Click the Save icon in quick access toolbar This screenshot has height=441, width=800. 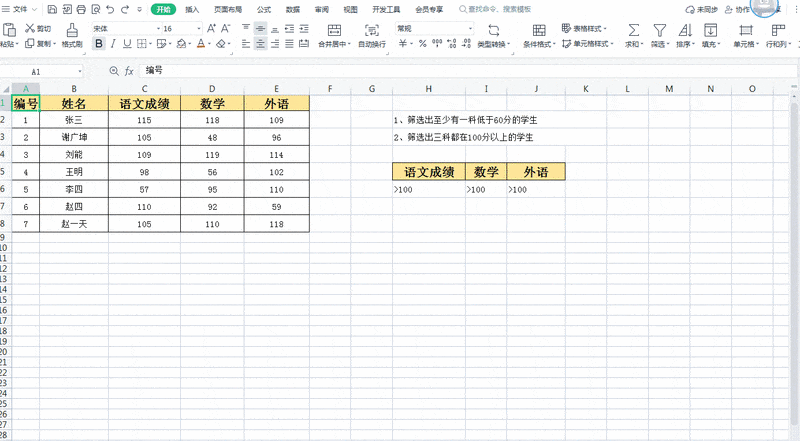52,9
